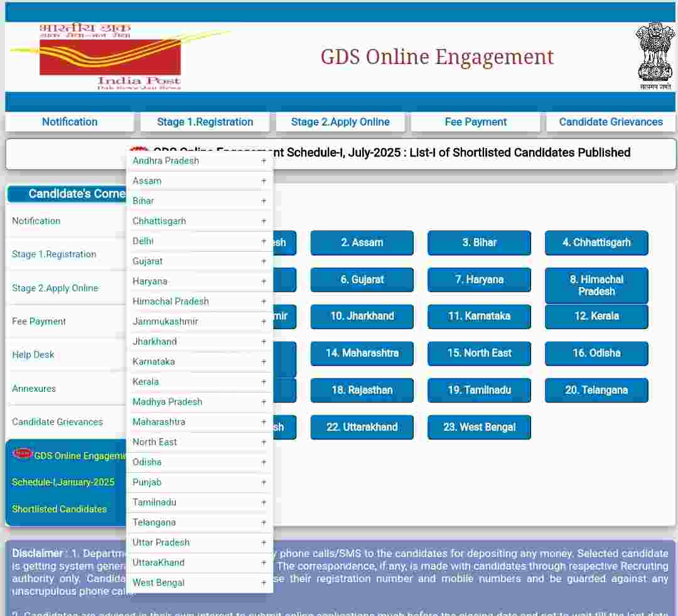
Task: Select Tamilnadu in the dropdown list
Action: [200, 502]
